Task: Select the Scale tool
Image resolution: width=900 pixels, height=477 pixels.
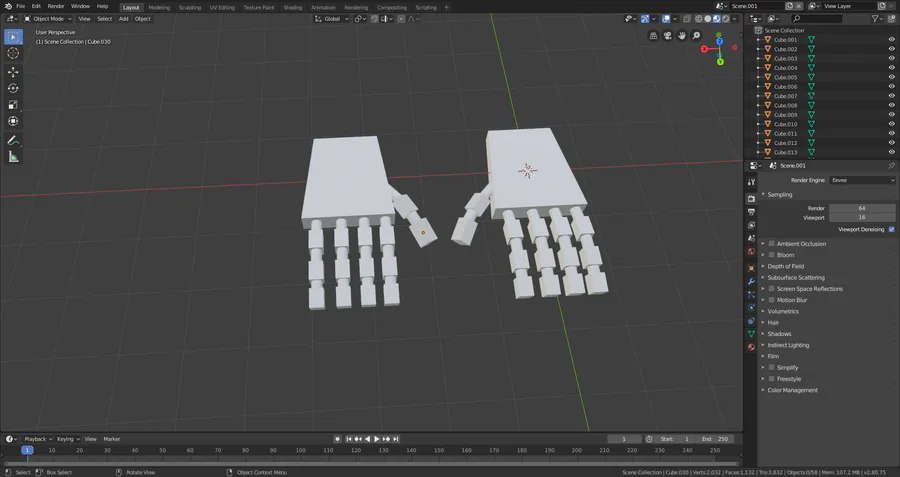Action: [13, 104]
